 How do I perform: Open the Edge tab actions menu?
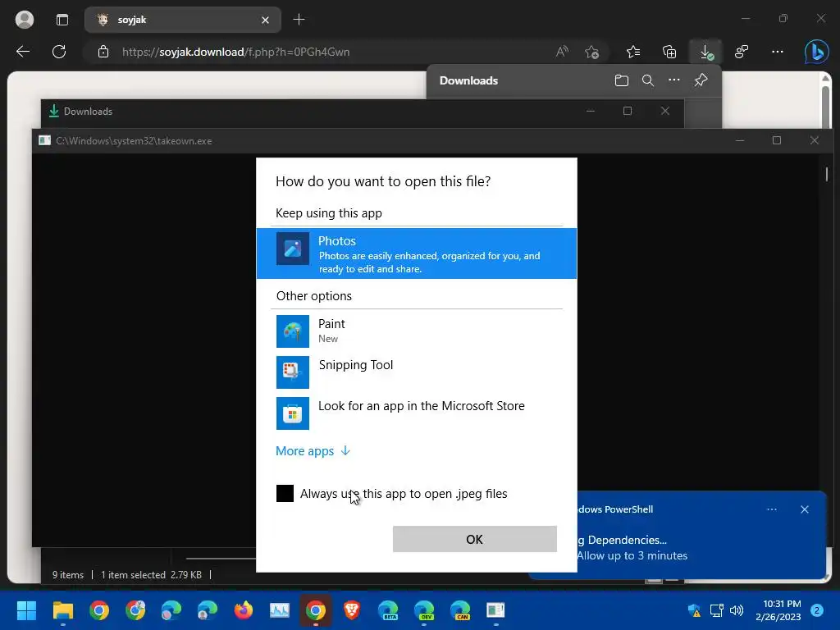click(62, 20)
